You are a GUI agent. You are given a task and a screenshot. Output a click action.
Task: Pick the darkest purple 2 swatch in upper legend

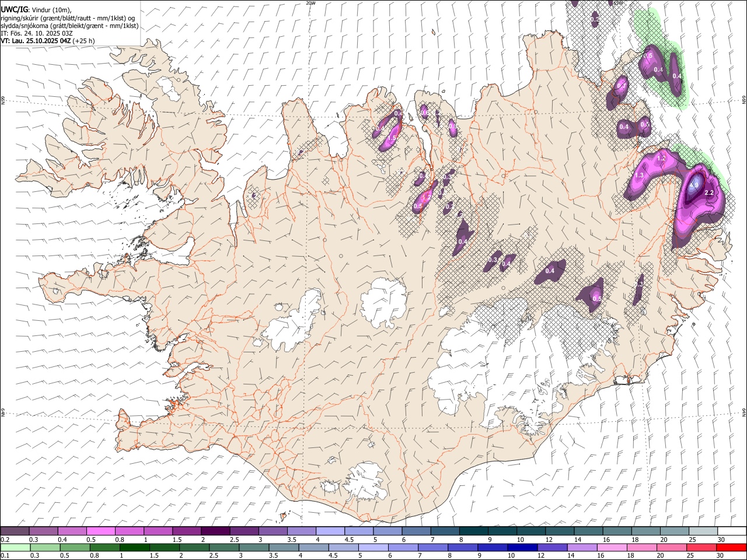click(215, 531)
